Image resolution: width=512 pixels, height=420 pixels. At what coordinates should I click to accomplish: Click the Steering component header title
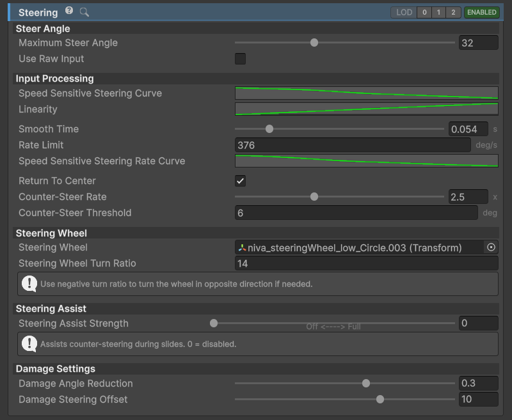click(x=38, y=13)
